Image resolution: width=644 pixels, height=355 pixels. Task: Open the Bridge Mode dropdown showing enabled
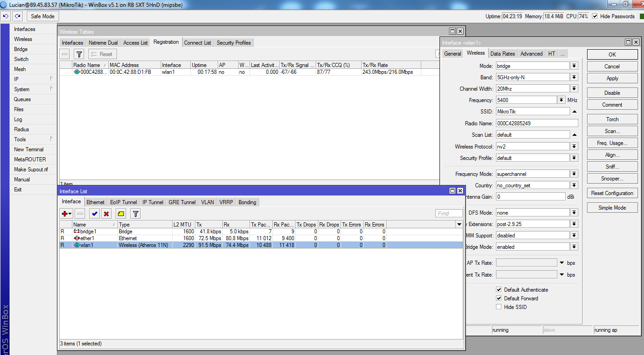574,247
